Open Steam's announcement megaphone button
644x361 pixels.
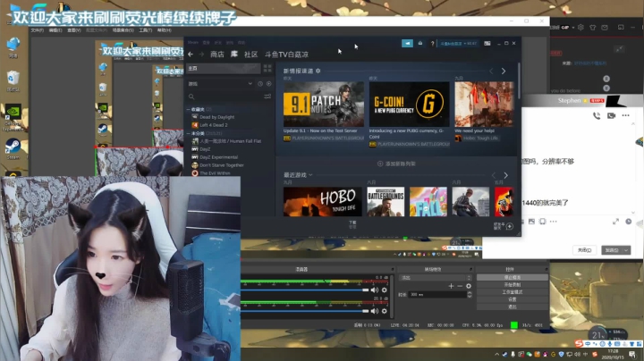[x=407, y=43]
